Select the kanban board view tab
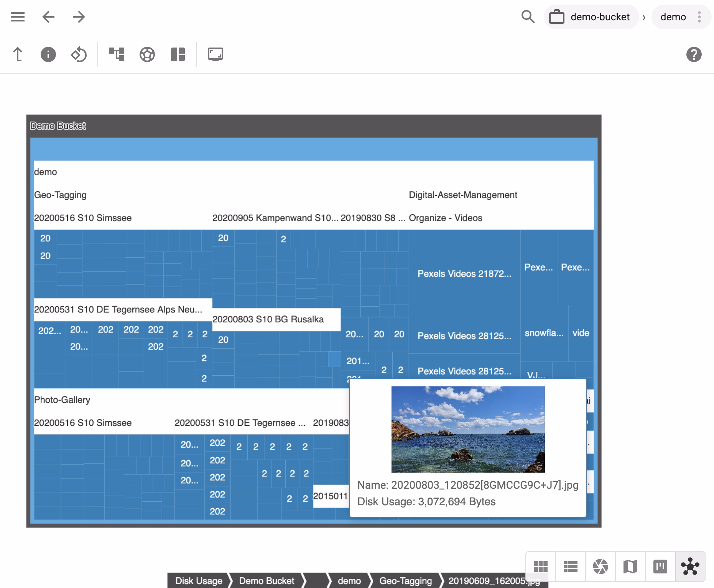The width and height of the screenshot is (714, 588). coord(660,567)
